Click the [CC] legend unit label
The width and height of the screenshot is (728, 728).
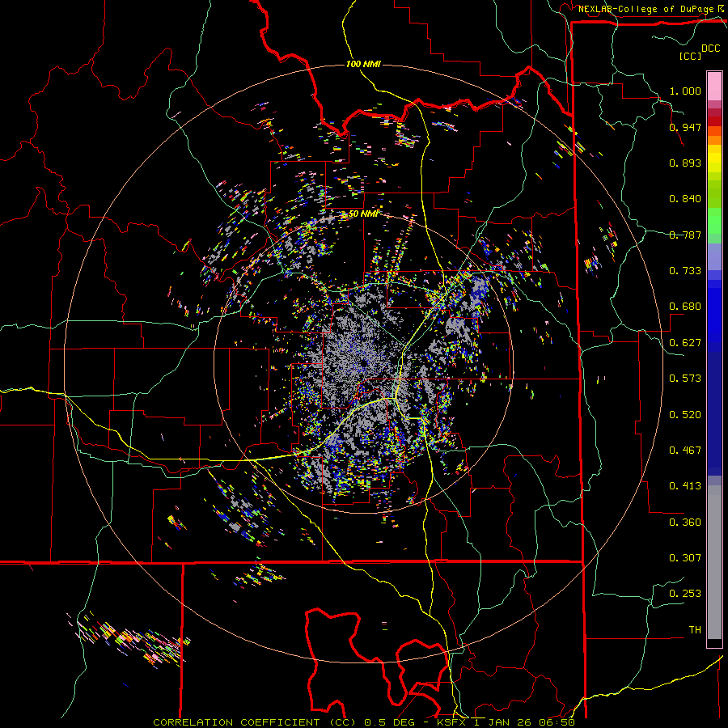coord(691,56)
